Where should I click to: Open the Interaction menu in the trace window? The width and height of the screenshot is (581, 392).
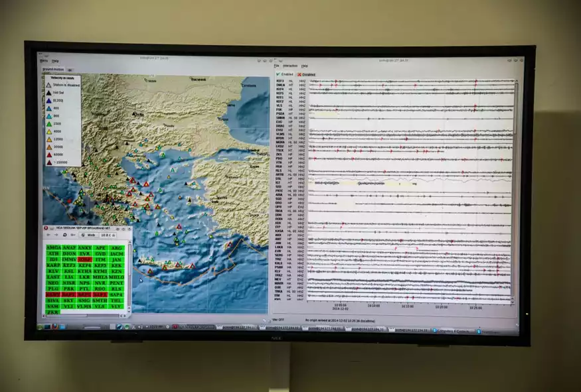[290, 66]
